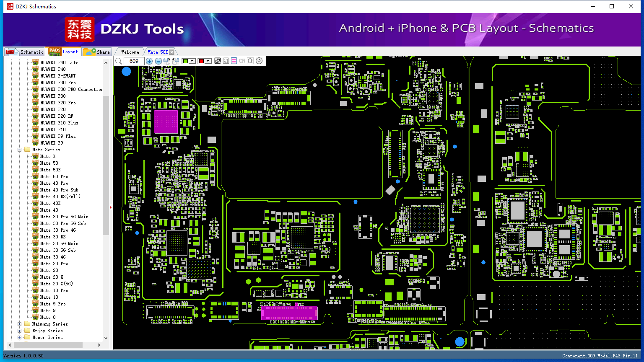The height and width of the screenshot is (362, 644).
Task: Click the PADS icon beside HUAWEI P10 Plus
Action: [35, 123]
